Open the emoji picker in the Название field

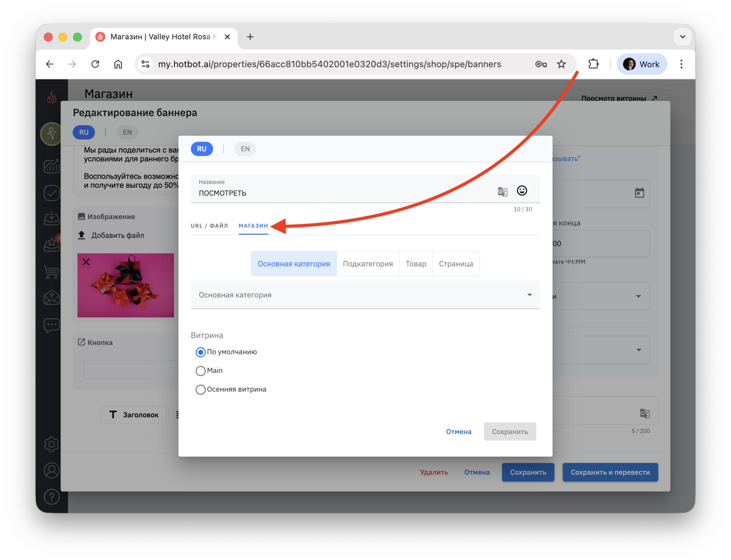tap(522, 190)
